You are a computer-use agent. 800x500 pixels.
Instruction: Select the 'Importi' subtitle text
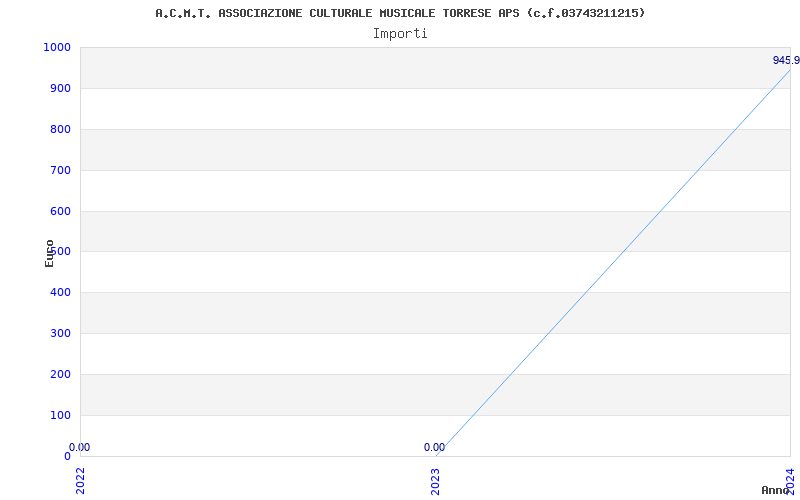pos(400,34)
